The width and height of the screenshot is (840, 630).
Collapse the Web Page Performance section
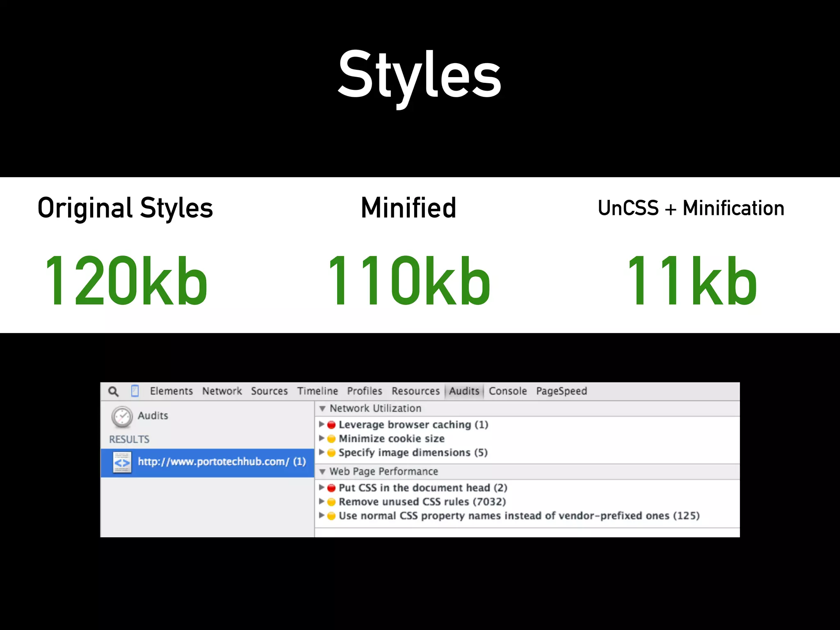point(322,472)
